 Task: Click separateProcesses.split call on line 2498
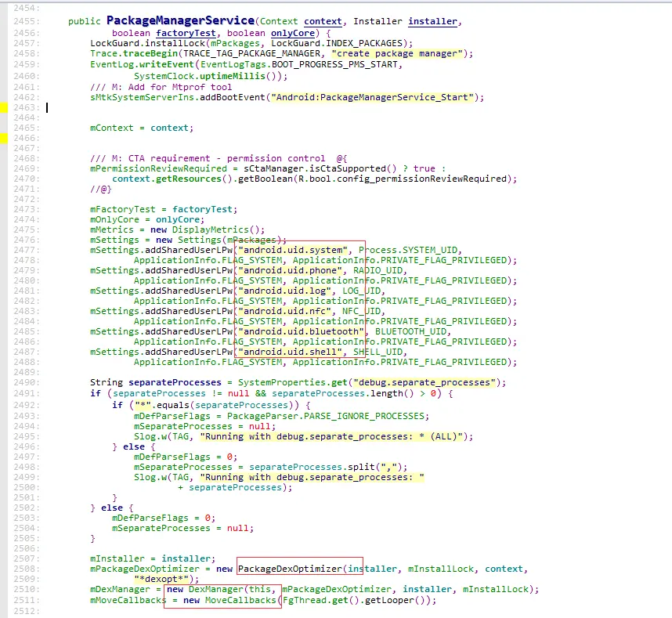tap(312, 467)
